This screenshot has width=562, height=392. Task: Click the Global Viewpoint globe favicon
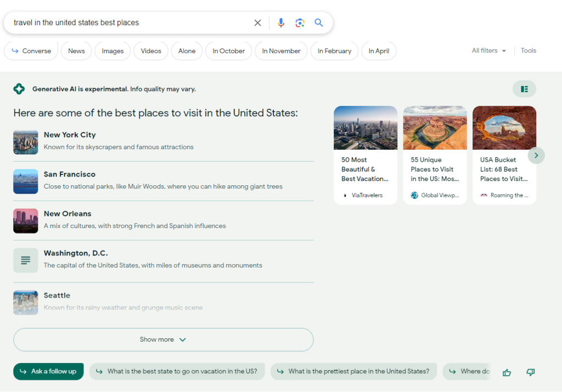414,195
